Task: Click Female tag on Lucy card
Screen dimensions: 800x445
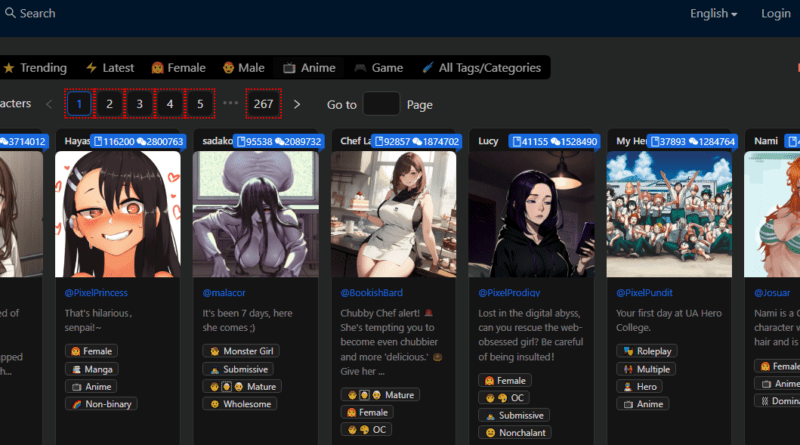Action: tap(505, 381)
